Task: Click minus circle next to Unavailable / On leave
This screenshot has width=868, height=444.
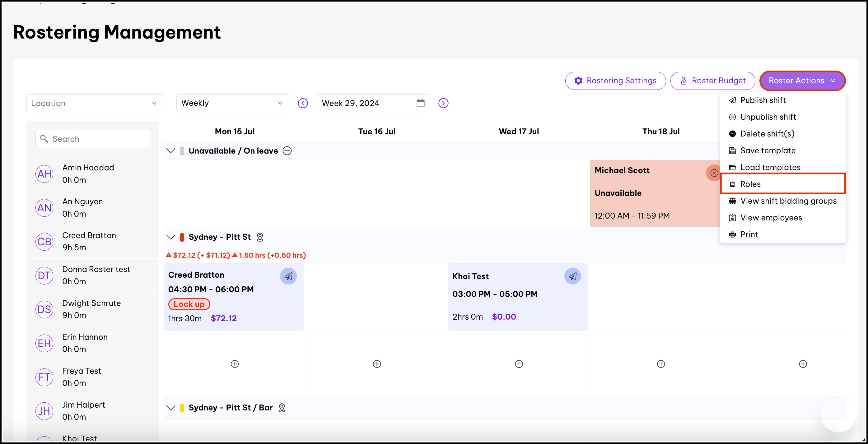Action: pos(287,150)
